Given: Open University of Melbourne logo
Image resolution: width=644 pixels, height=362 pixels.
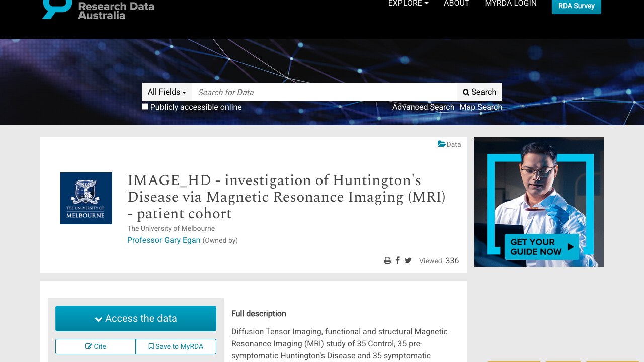Looking at the screenshot, I should coord(86,198).
